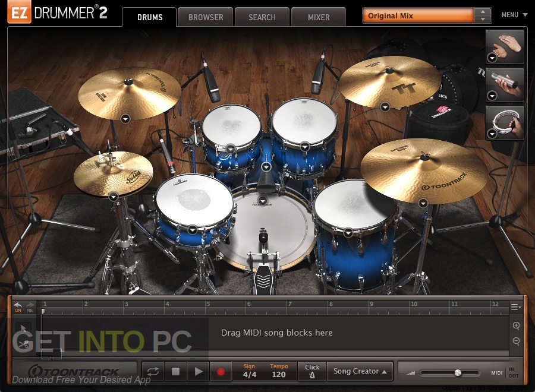The width and height of the screenshot is (535, 392).
Task: Hit the kick drum head
Action: coord(269,230)
